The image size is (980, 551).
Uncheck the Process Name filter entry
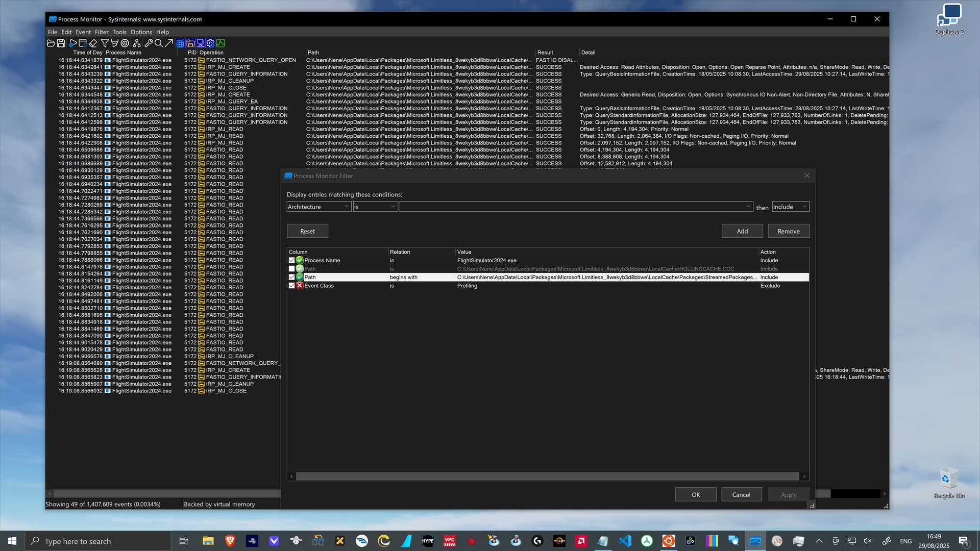292,260
